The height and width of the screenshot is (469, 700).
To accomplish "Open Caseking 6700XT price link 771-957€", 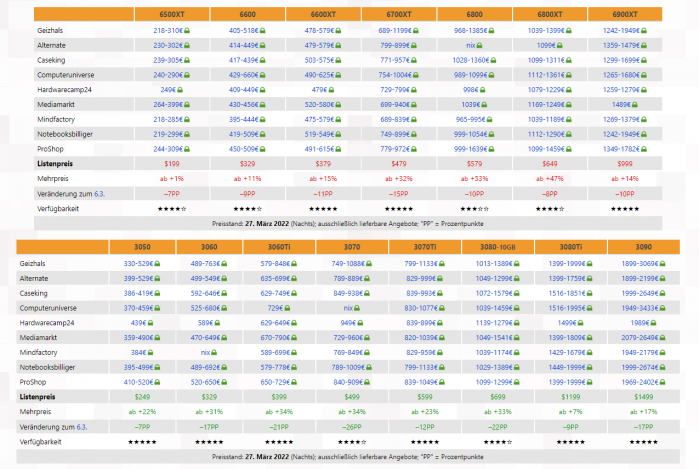I will (x=396, y=60).
